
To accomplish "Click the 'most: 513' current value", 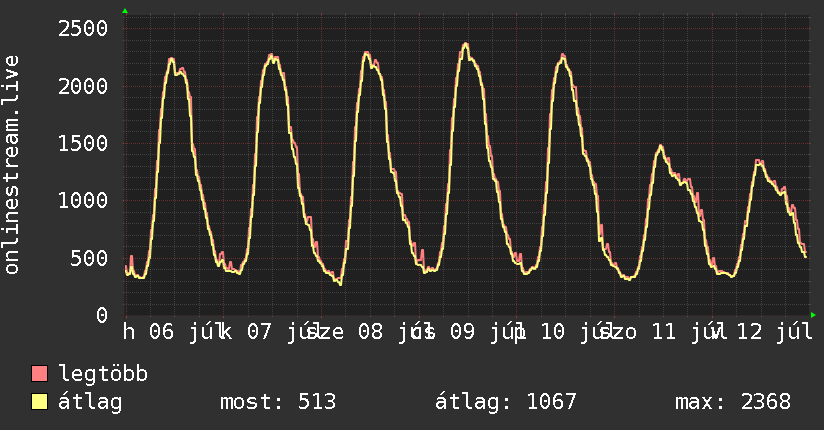I will 278,402.
